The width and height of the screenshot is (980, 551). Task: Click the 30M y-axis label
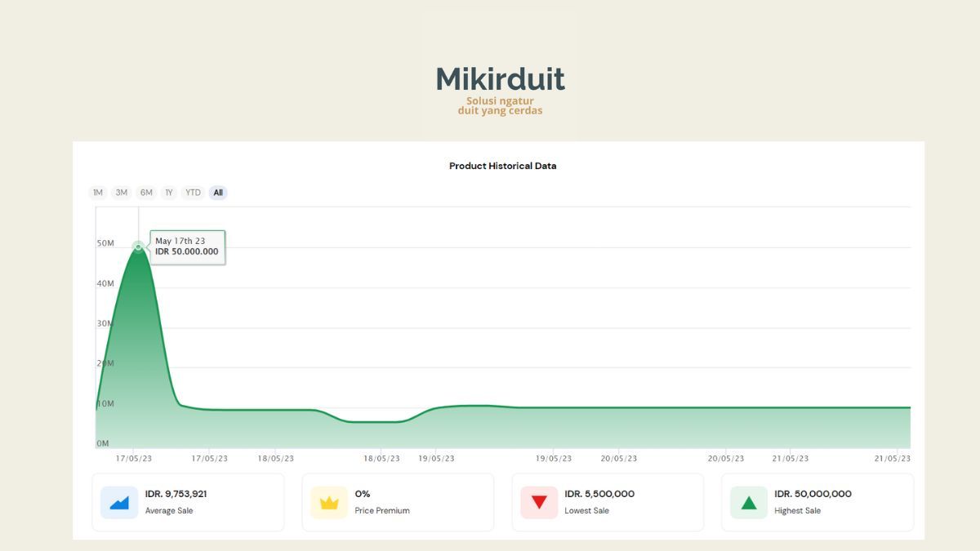(x=105, y=323)
